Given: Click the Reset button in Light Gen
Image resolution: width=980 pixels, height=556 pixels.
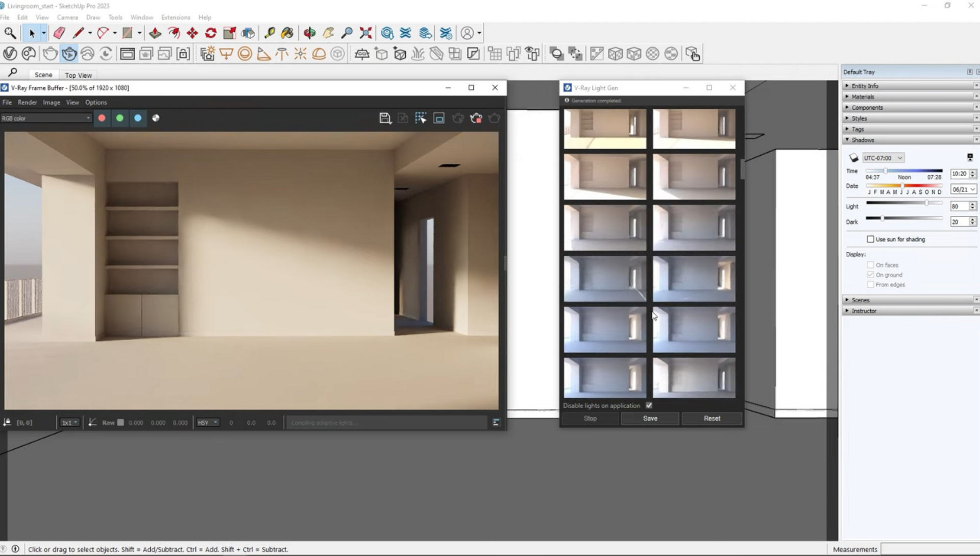Looking at the screenshot, I should tap(711, 418).
